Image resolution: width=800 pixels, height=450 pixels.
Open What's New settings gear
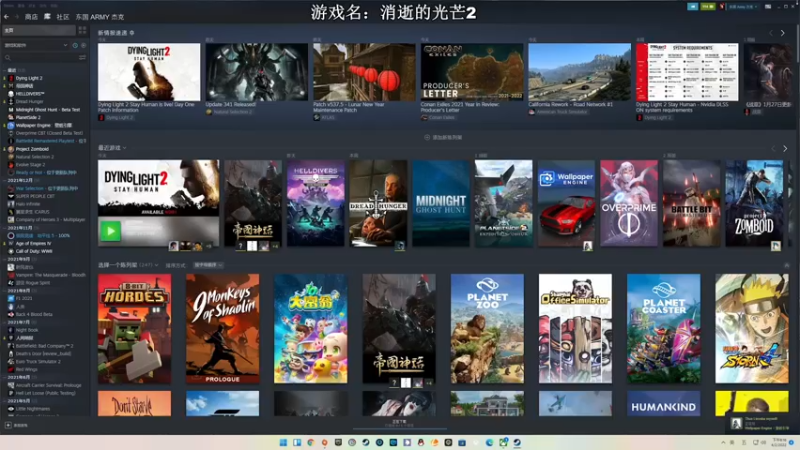tap(132, 33)
